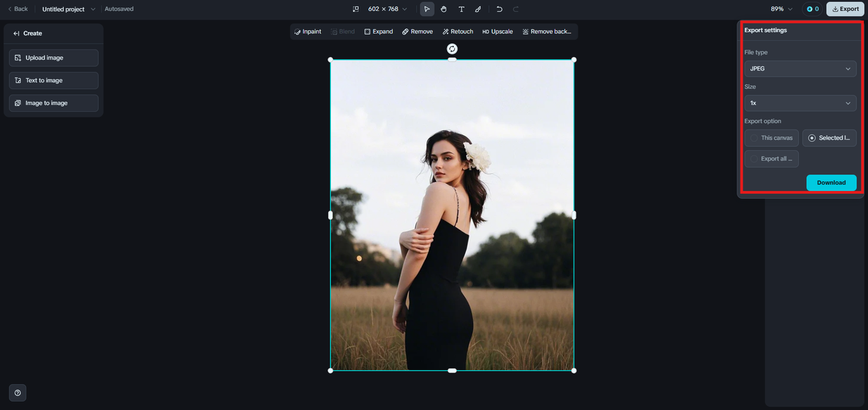Open the Inpaint tool
Viewport: 868px width, 410px height.
(x=308, y=31)
